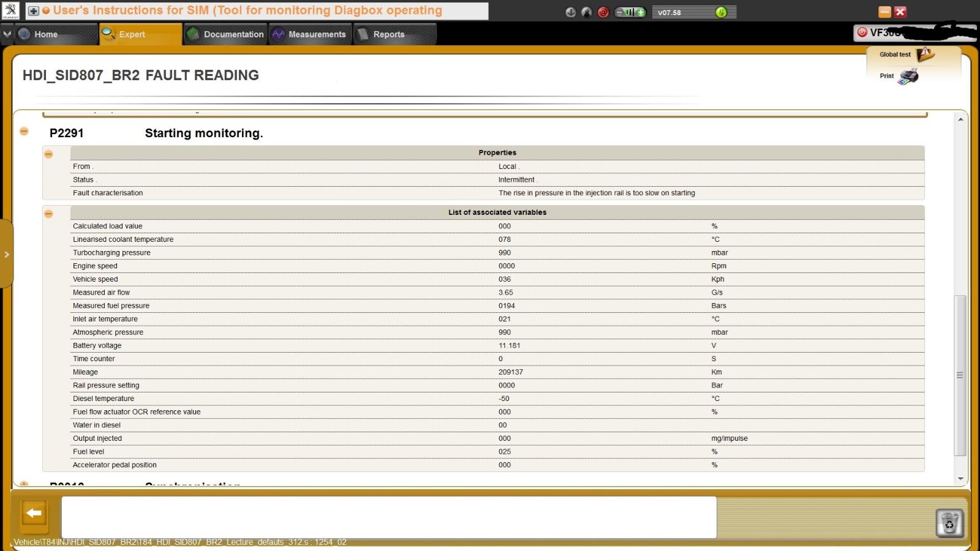Screen dimensions: 980x551
Task: Click the scrollbar up arrow
Action: point(960,119)
